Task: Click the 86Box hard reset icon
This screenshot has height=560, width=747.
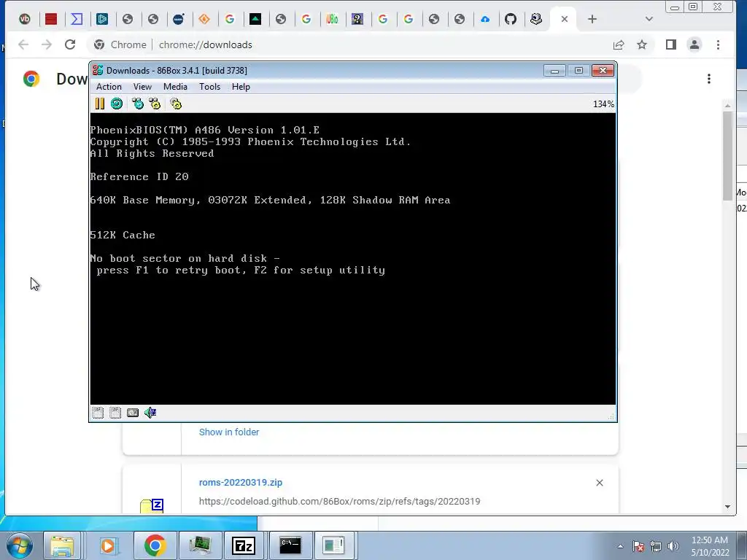Action: click(117, 104)
